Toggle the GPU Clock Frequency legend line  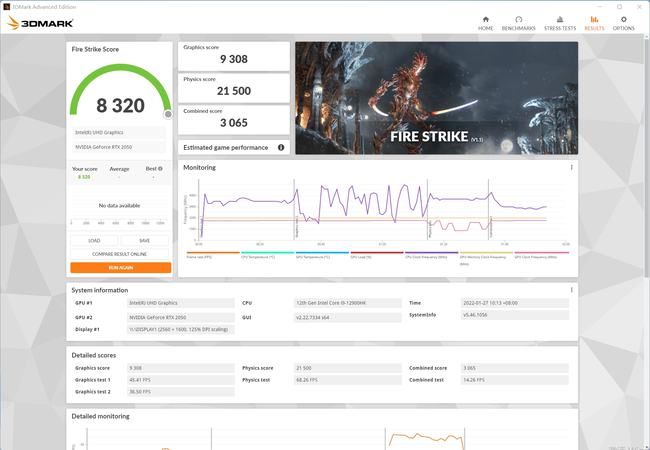(x=541, y=254)
